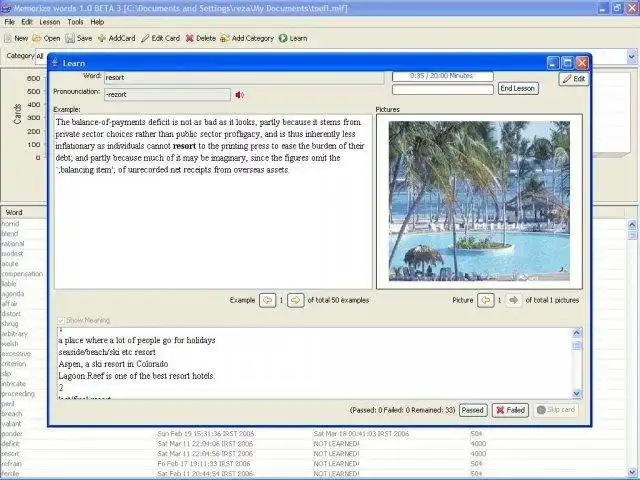Go to the previous example arrow

[268, 300]
